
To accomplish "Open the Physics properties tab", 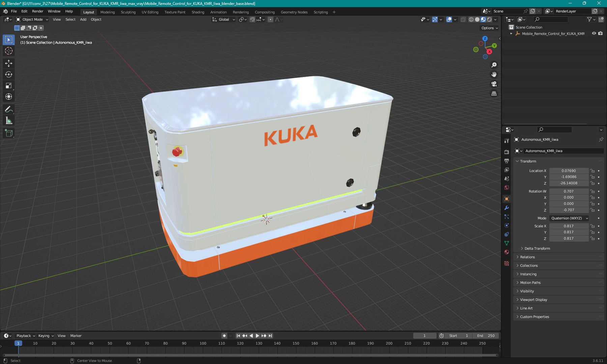I will [507, 225].
